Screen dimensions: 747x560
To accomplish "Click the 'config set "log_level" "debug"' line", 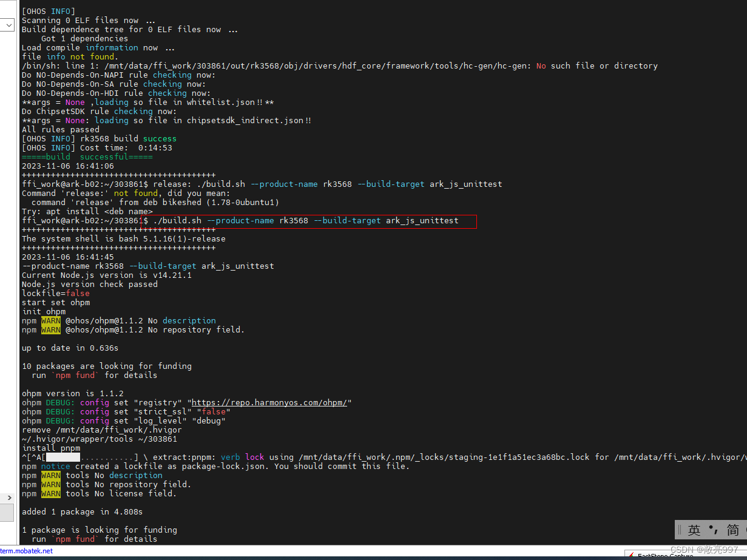I will (x=124, y=420).
